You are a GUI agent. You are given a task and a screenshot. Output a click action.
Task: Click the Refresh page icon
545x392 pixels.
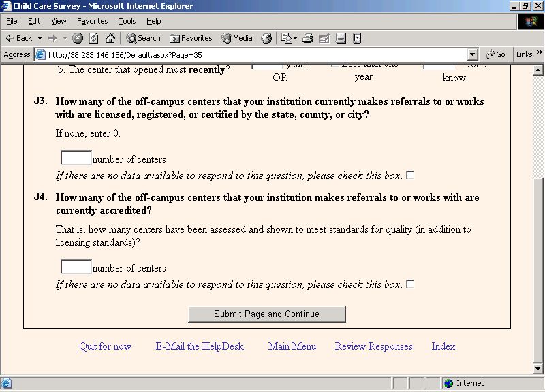click(x=94, y=38)
